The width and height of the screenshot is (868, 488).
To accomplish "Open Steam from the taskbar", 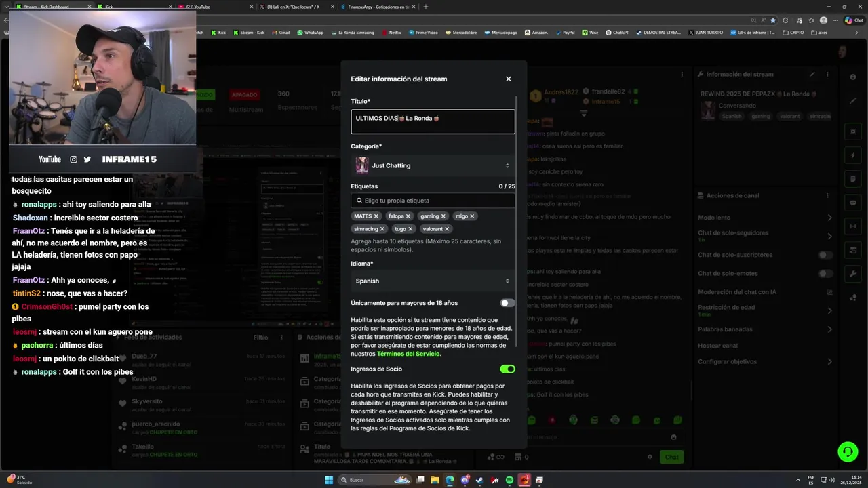I will tap(480, 480).
